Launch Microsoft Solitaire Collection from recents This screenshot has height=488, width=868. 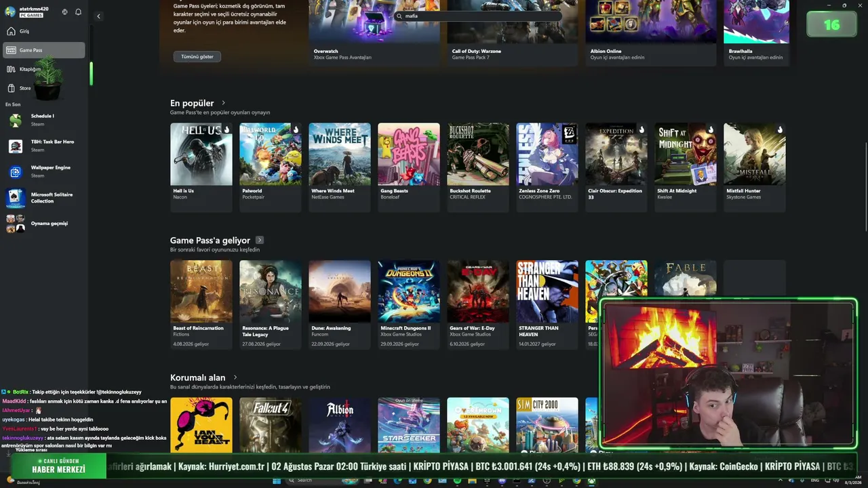click(44, 198)
